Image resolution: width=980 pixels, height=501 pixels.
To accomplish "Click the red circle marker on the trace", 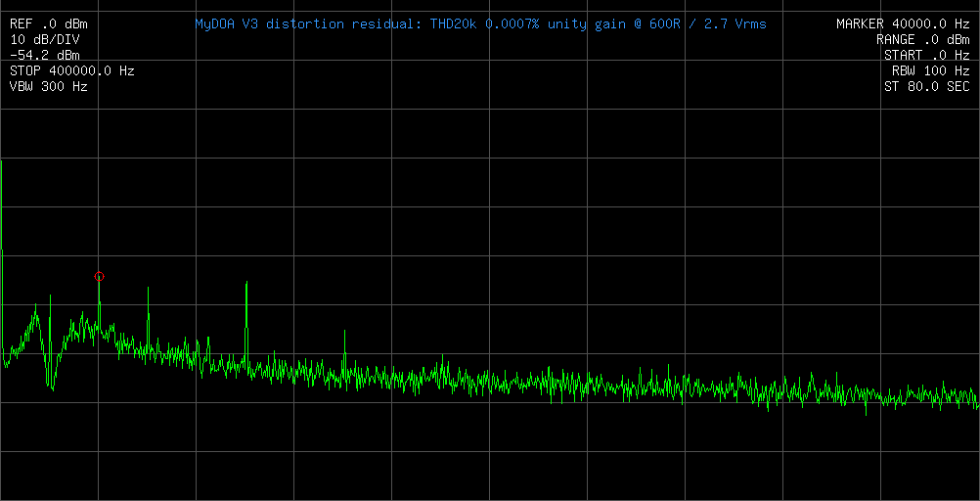I will coord(99,277).
